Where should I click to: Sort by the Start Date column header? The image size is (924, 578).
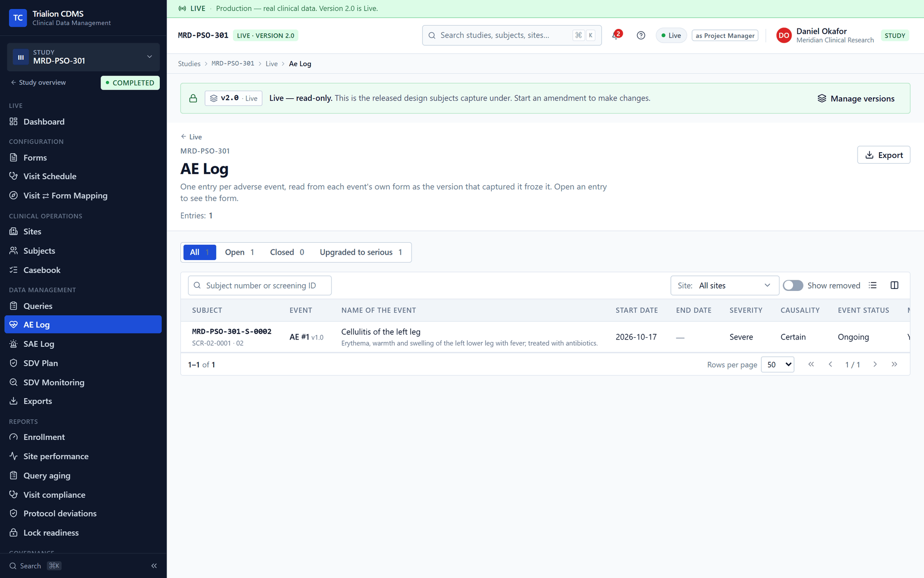point(637,310)
